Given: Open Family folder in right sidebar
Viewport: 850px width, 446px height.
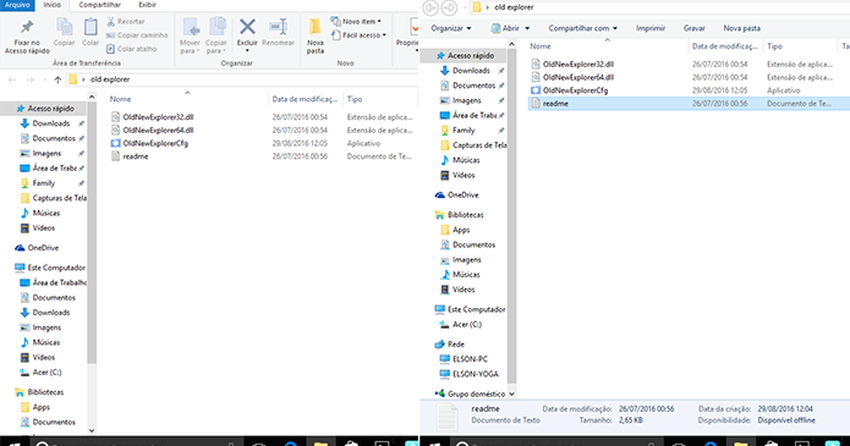Looking at the screenshot, I should 463,130.
